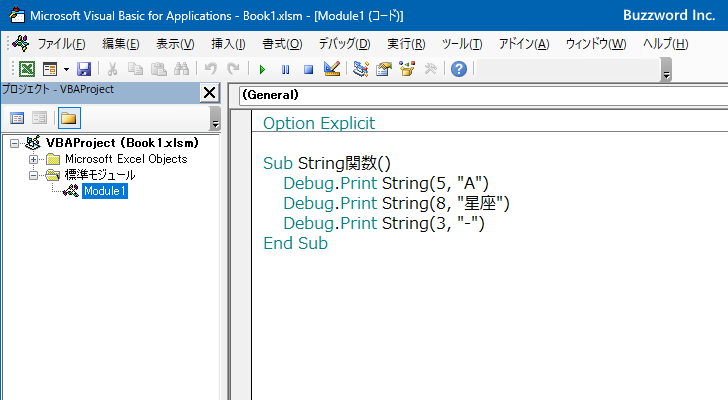This screenshot has height=400, width=728.
Task: Select the 標準モジュール tree item
Action: tap(100, 175)
